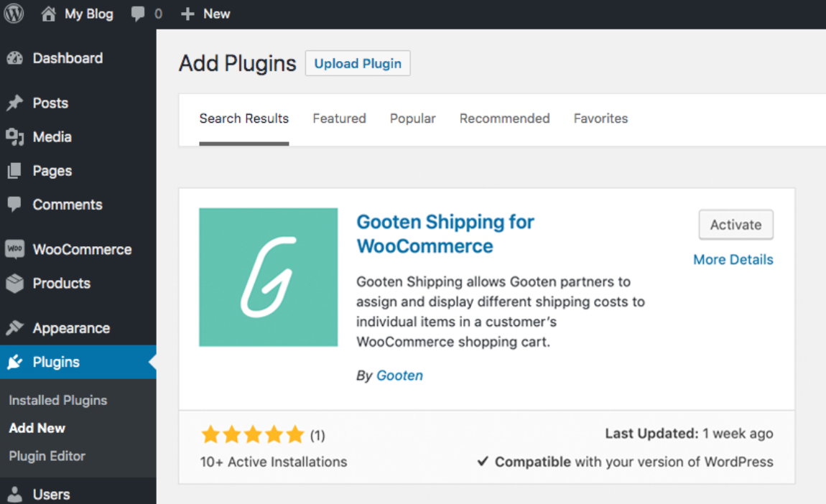Open the comments bubble icon in admin bar
Screen dimensions: 826x504
point(138,14)
